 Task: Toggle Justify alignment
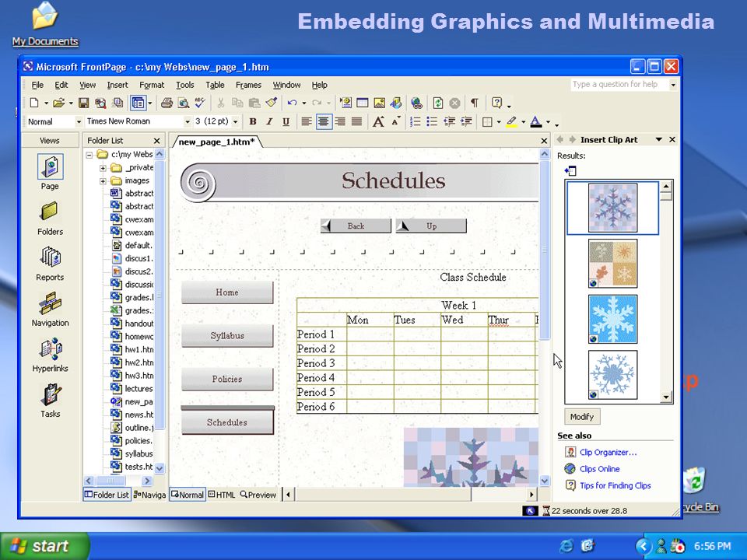point(356,122)
